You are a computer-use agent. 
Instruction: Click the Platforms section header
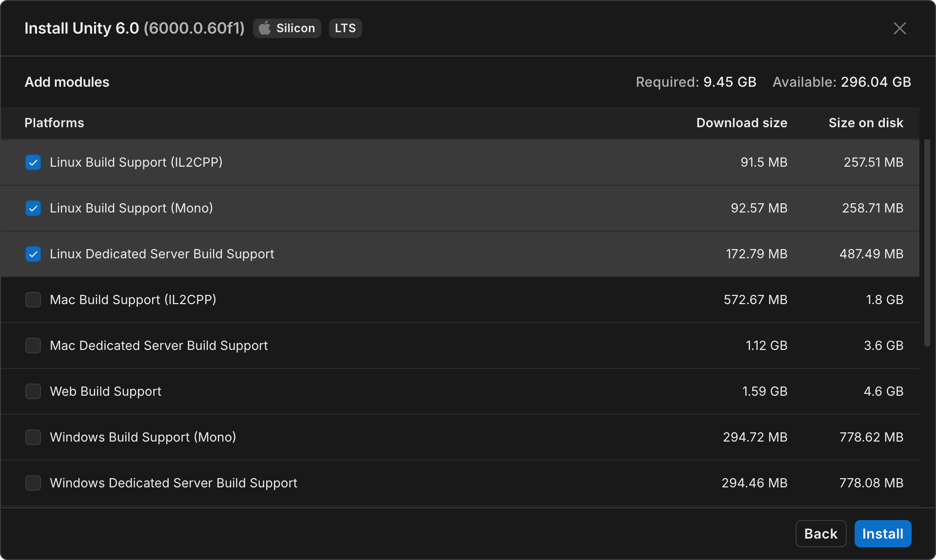pyautogui.click(x=54, y=123)
